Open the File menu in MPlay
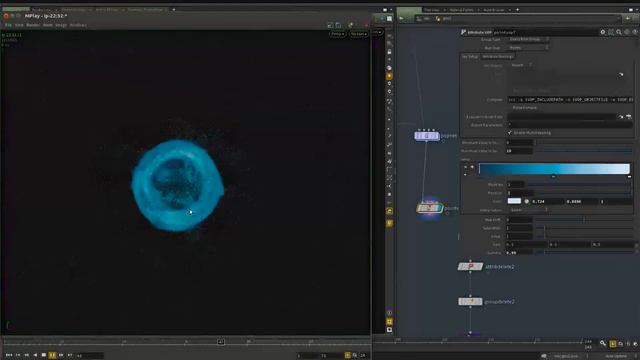The image size is (640, 360). click(x=8, y=25)
